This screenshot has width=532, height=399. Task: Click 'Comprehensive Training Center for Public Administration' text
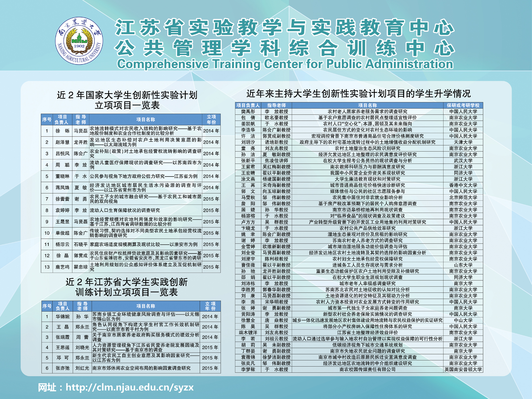point(285,64)
